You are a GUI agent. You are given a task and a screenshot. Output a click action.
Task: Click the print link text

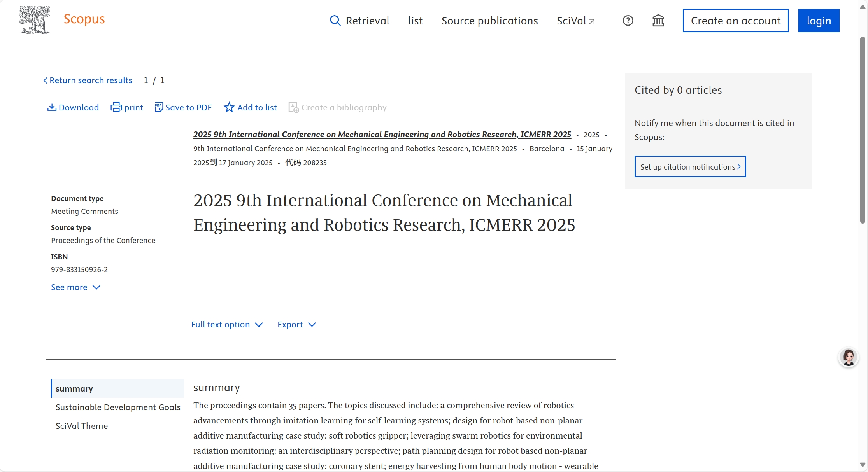133,108
